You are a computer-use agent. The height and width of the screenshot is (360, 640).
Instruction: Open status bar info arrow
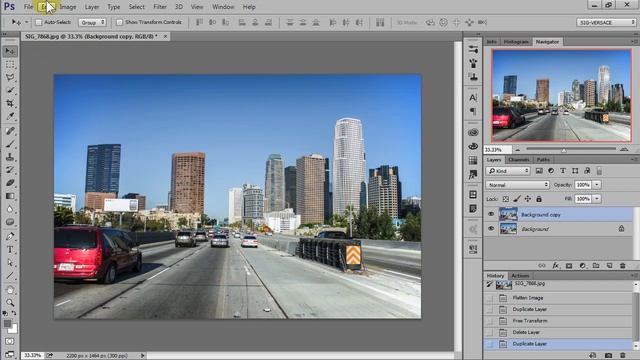pyautogui.click(x=142, y=356)
